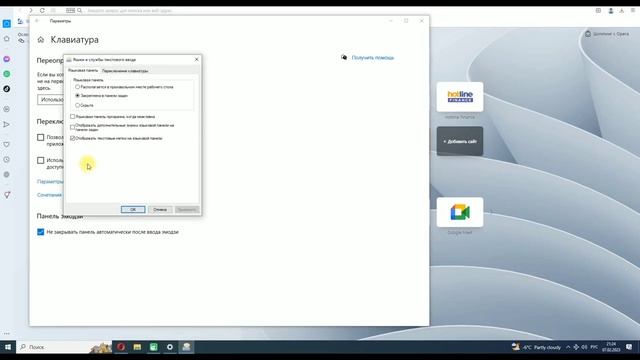Open File Explorer from taskbar
The image size is (640, 360).
(x=137, y=347)
